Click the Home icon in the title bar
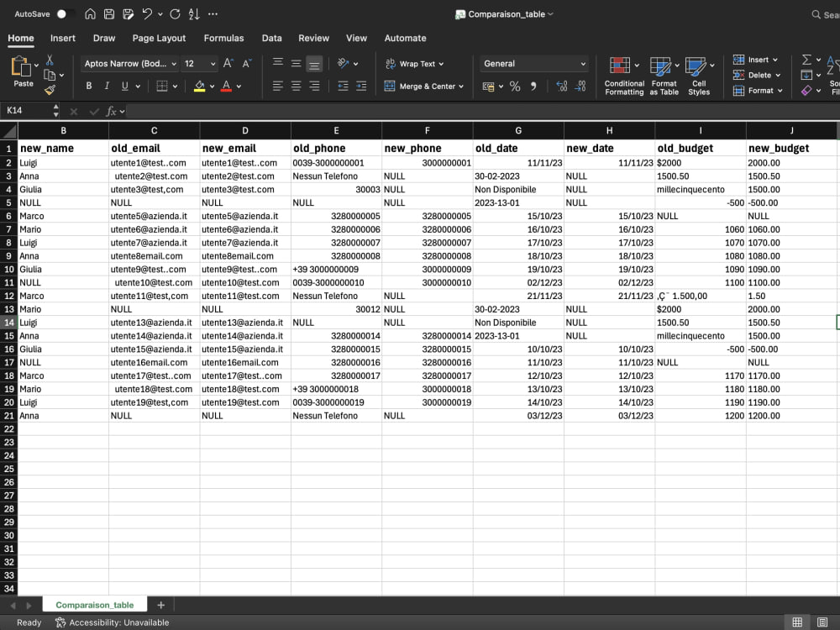Viewport: 840px width, 630px height. 90,14
